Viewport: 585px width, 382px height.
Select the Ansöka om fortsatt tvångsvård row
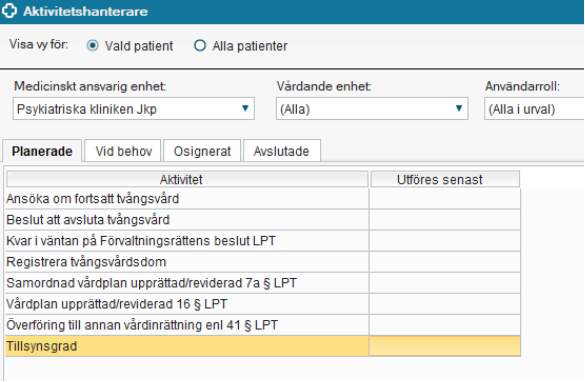click(263, 199)
